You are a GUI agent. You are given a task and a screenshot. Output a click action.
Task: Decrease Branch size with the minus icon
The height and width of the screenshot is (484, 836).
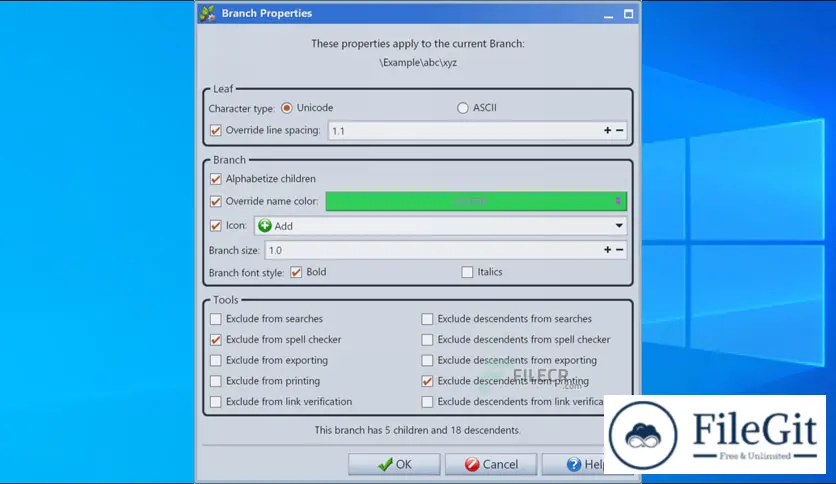pyautogui.click(x=620, y=250)
